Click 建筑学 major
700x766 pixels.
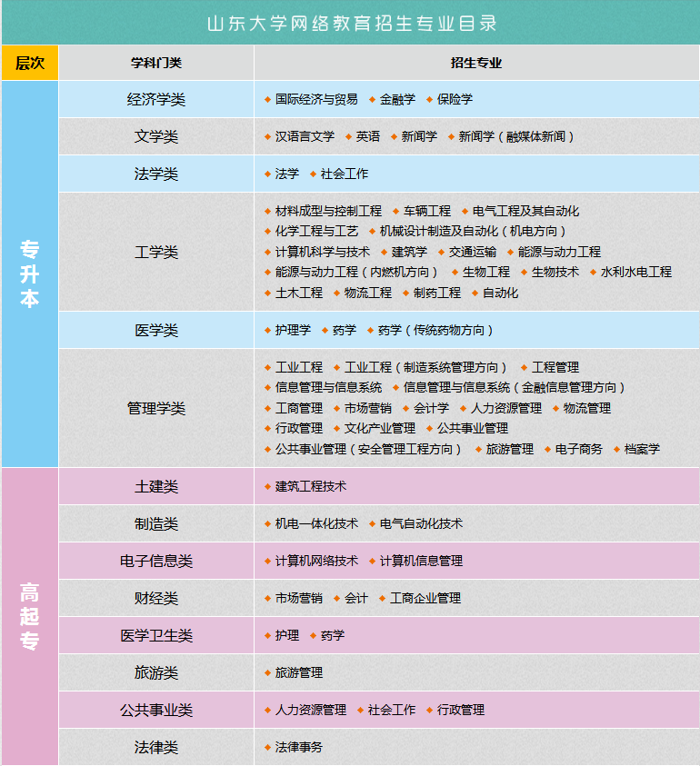point(409,252)
